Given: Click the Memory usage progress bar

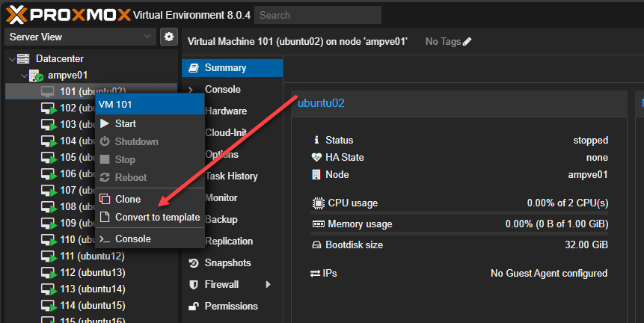Looking at the screenshot, I should pyautogui.click(x=459, y=233).
